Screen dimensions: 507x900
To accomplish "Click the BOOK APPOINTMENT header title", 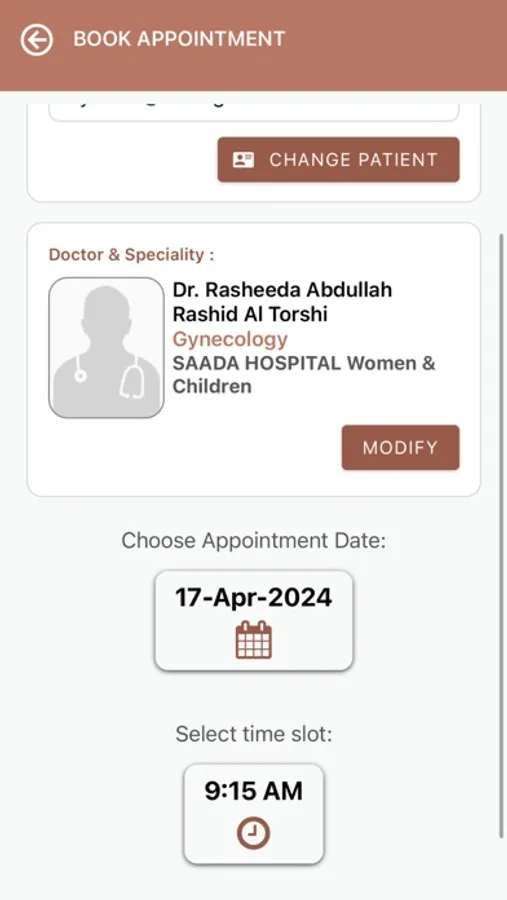I will pyautogui.click(x=179, y=39).
